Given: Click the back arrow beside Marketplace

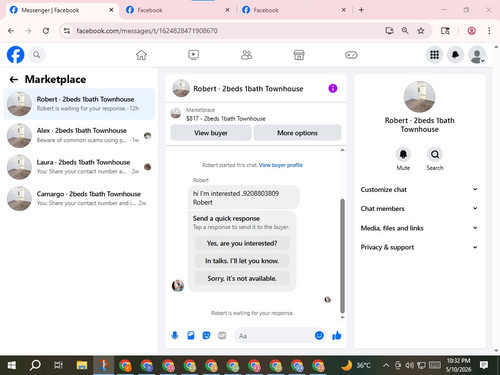Looking at the screenshot, I should (14, 79).
